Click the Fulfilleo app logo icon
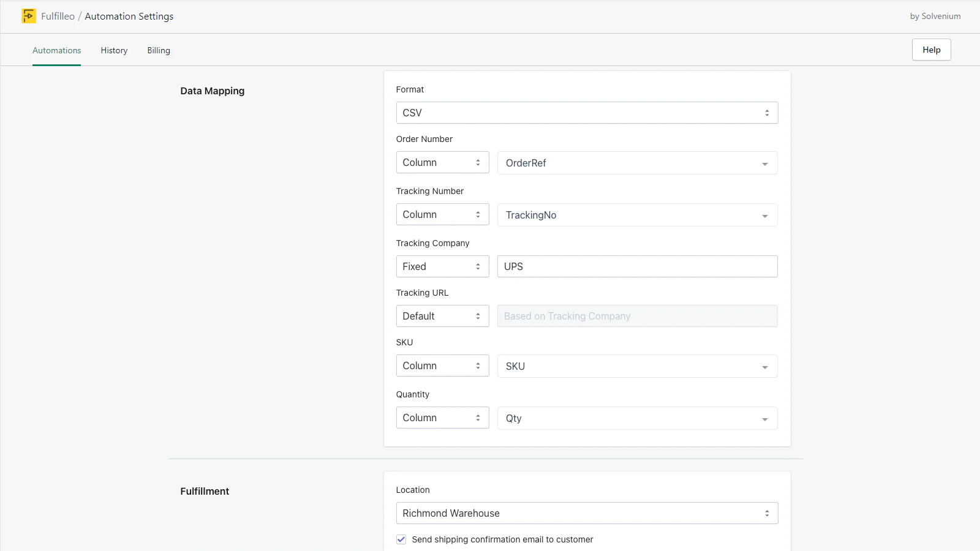This screenshot has width=980, height=551. point(28,16)
